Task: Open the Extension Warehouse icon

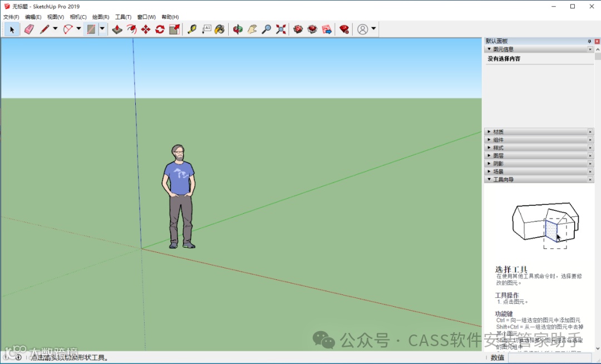Action: pyautogui.click(x=312, y=29)
